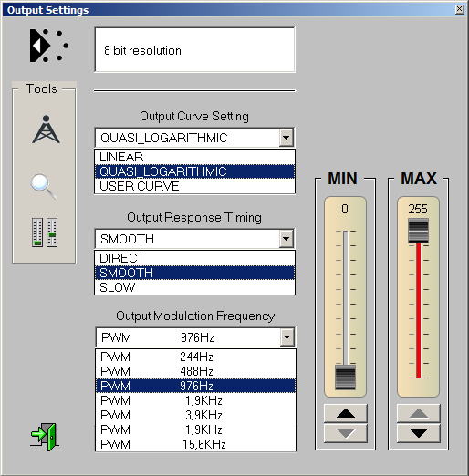Expand the Output Modulation Frequency dropdown
Screen dimensions: 469x476
287,337
